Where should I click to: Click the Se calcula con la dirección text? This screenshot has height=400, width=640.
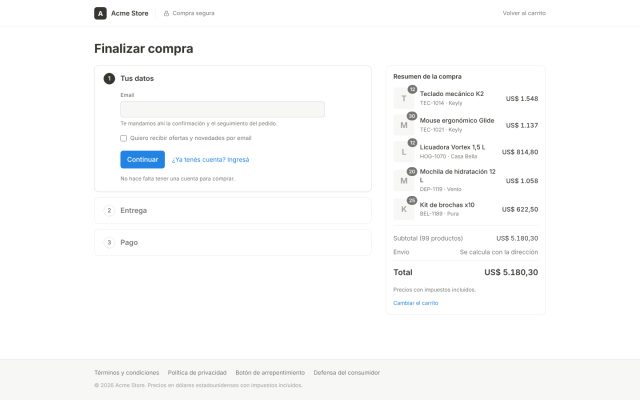(x=499, y=252)
